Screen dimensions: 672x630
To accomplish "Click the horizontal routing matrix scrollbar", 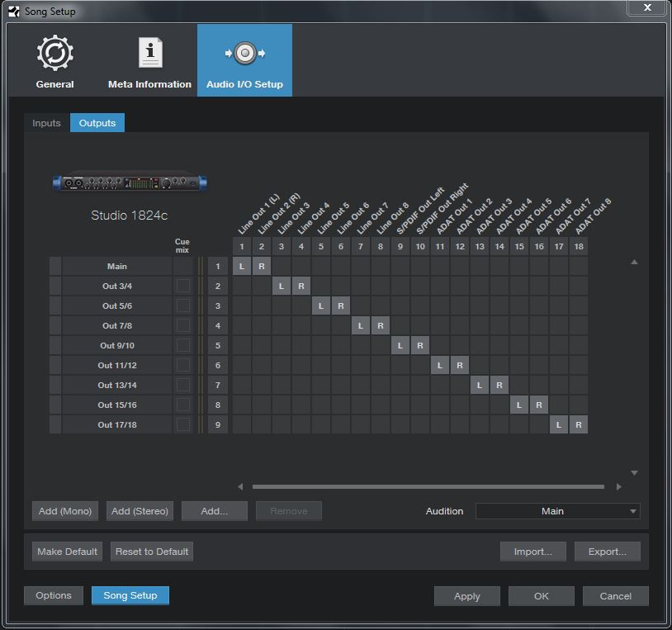I will 428,487.
